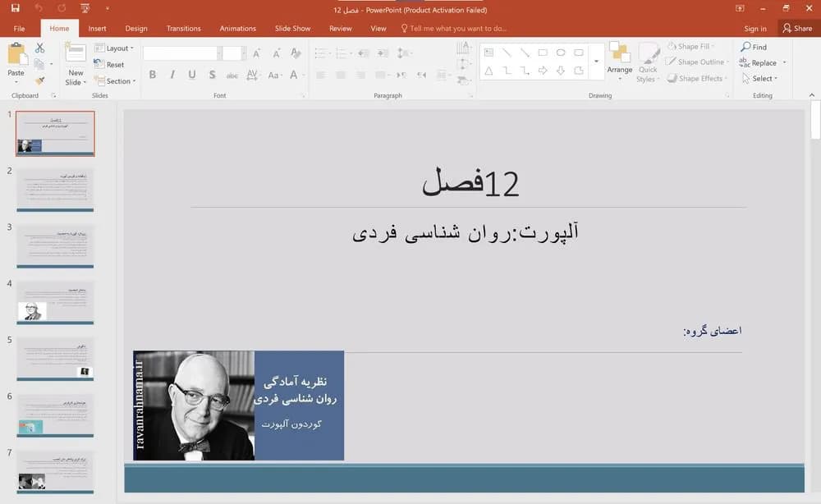Switch to the Design tab

(136, 28)
